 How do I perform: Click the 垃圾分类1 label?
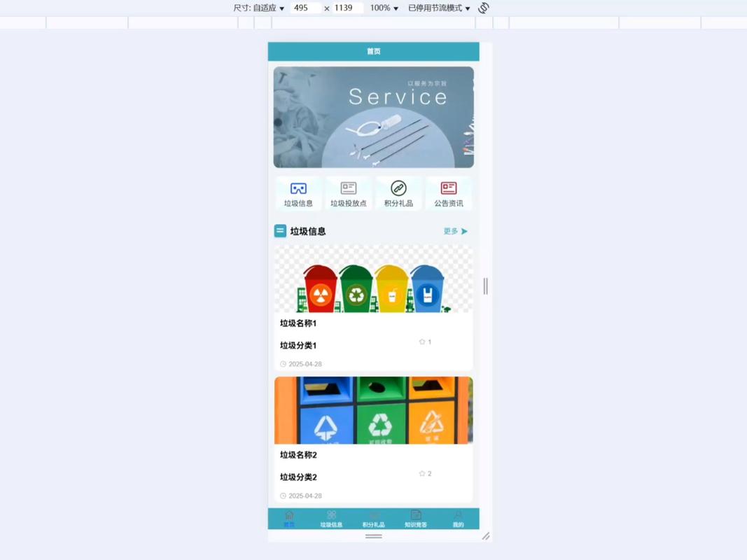click(298, 345)
